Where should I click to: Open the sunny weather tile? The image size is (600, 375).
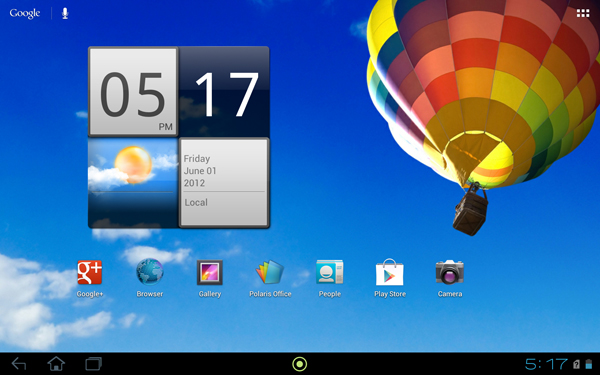133,183
